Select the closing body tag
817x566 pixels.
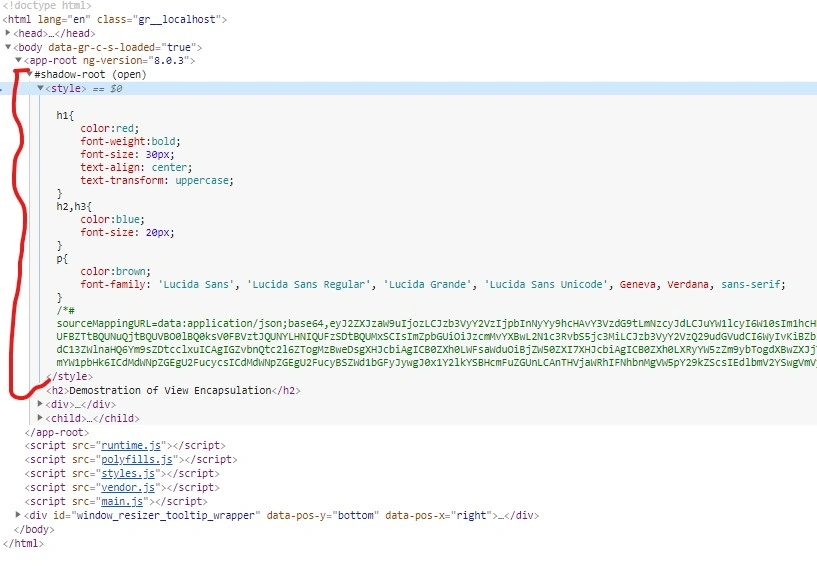point(34,530)
